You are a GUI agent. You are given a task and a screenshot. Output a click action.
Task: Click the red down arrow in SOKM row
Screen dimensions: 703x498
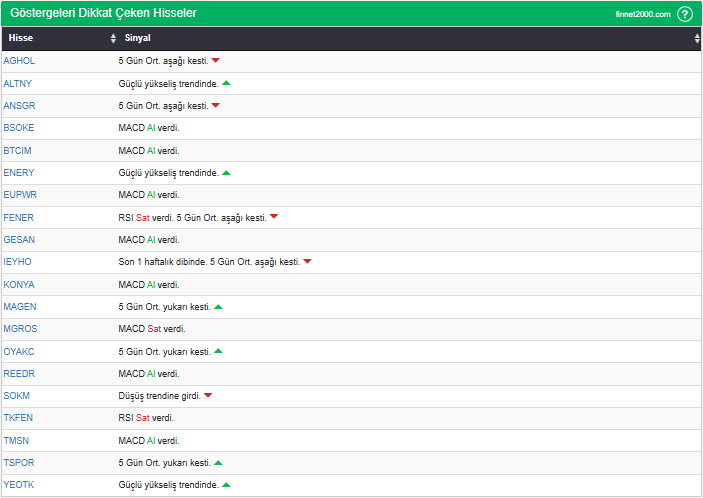coord(208,395)
